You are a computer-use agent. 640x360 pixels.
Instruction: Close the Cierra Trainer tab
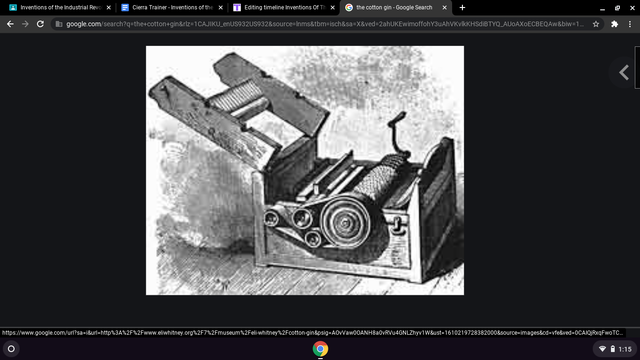[220, 7]
